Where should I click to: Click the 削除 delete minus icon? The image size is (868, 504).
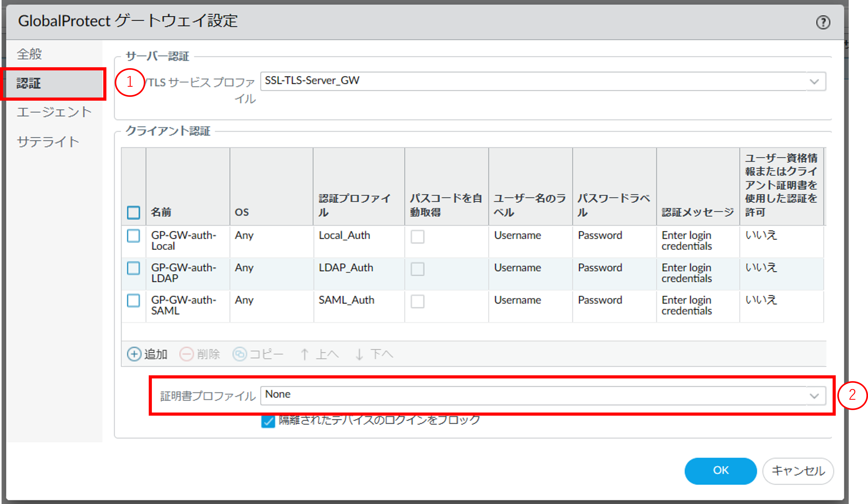pos(187,354)
